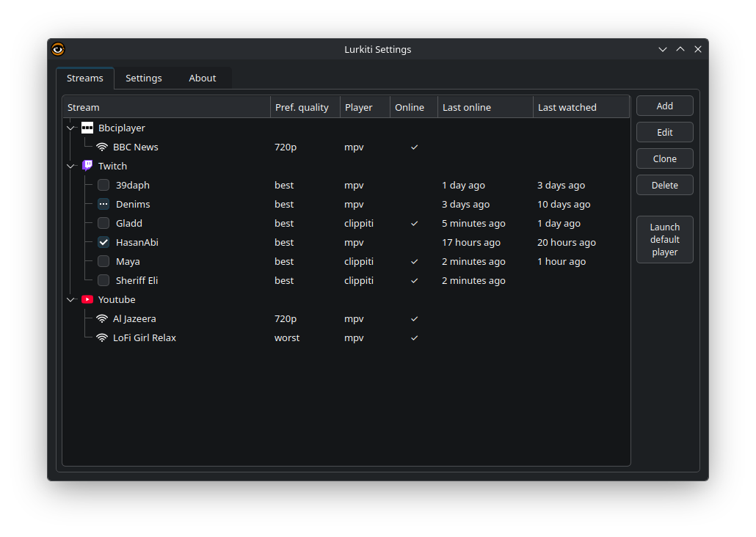Viewport: 756px width, 537px height.
Task: Click the red Youtube icon
Action: tap(87, 299)
